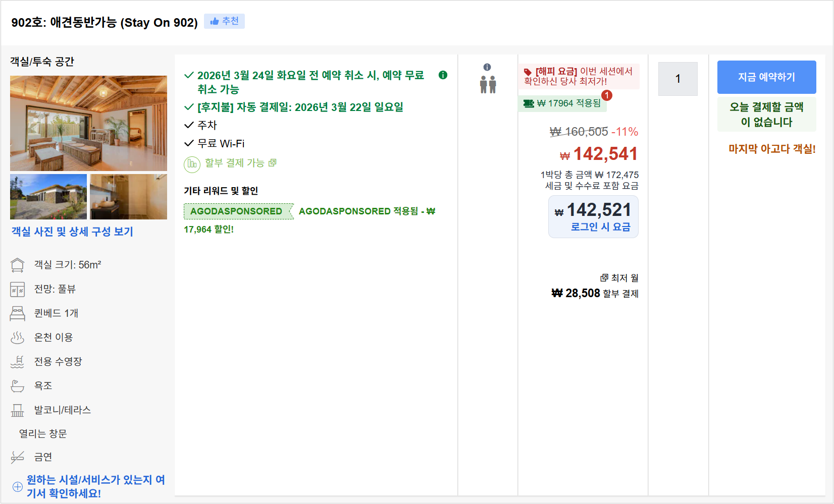Click the external-link icon by 최저 월
The image size is (834, 504).
[604, 278]
